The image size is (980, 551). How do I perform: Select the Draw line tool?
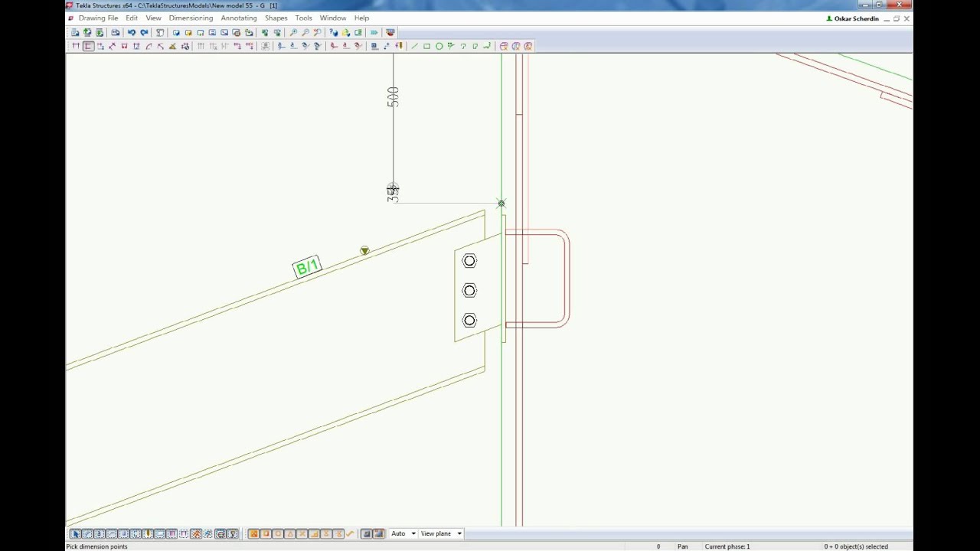coord(414,46)
